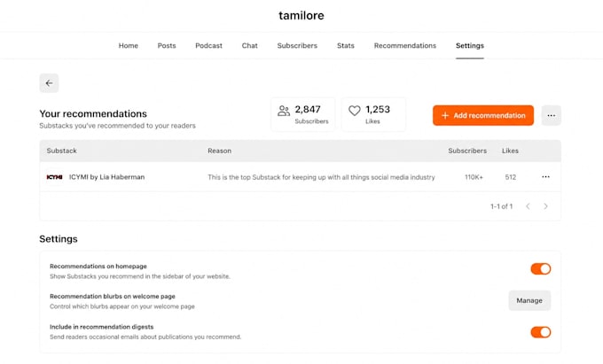
Task: Open the Subscribers tab
Action: coord(297,46)
